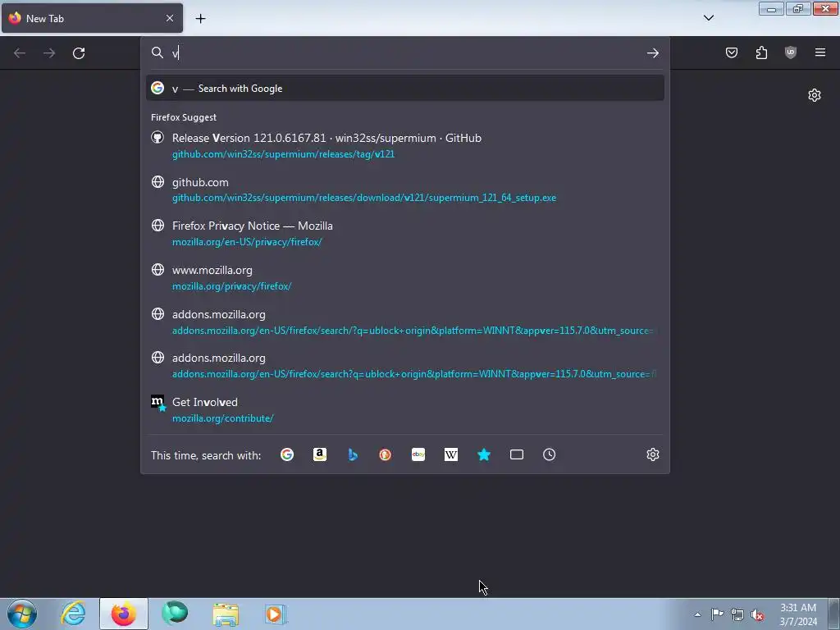Open new tab personalize gear
The width and height of the screenshot is (840, 630).
coord(815,95)
